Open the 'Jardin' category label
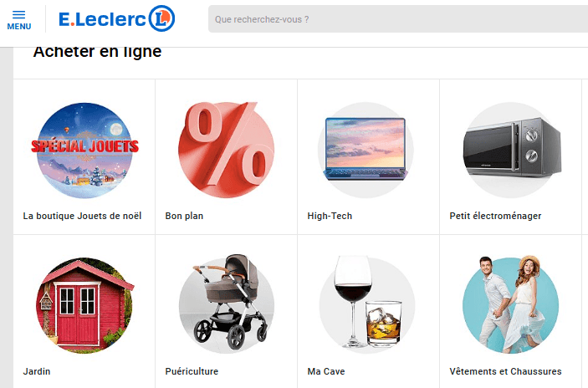 click(37, 371)
